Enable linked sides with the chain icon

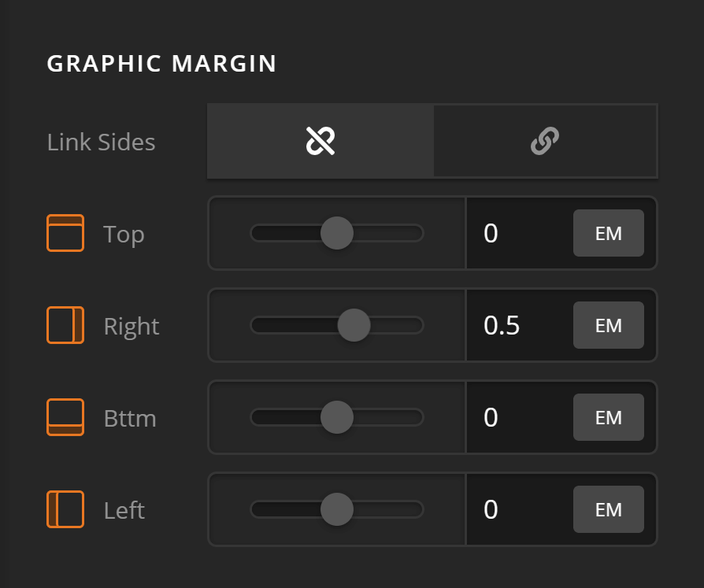(x=545, y=142)
